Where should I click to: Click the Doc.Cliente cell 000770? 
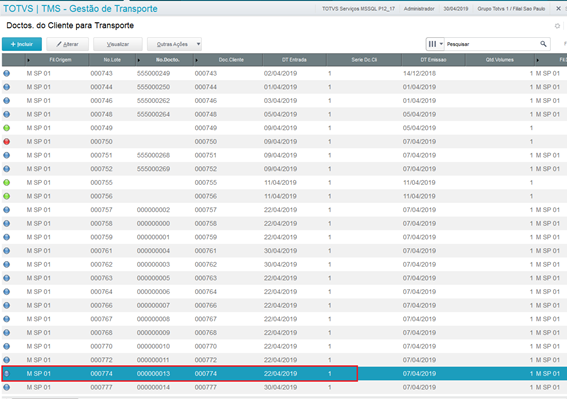click(206, 347)
